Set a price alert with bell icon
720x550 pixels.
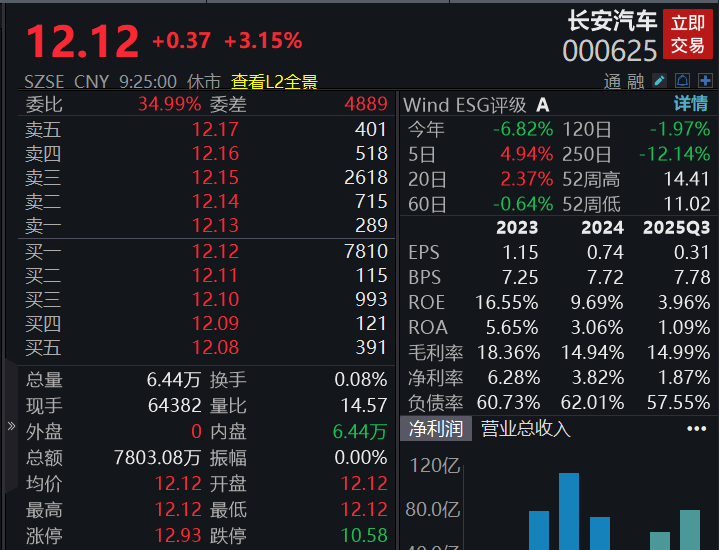tap(681, 81)
